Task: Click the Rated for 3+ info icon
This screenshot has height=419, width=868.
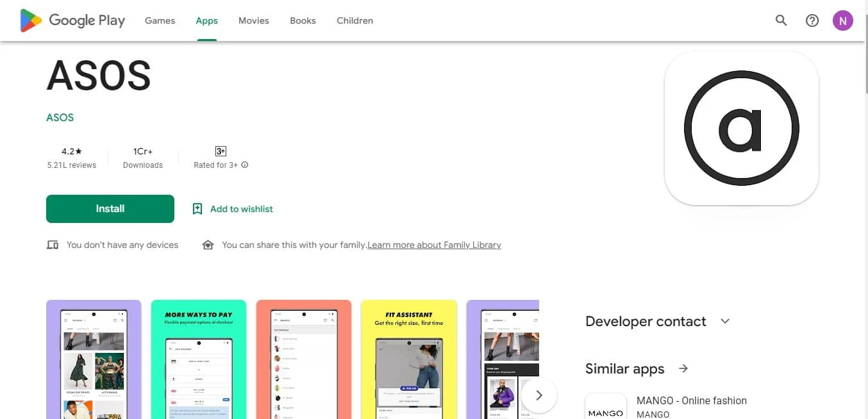Action: (245, 165)
